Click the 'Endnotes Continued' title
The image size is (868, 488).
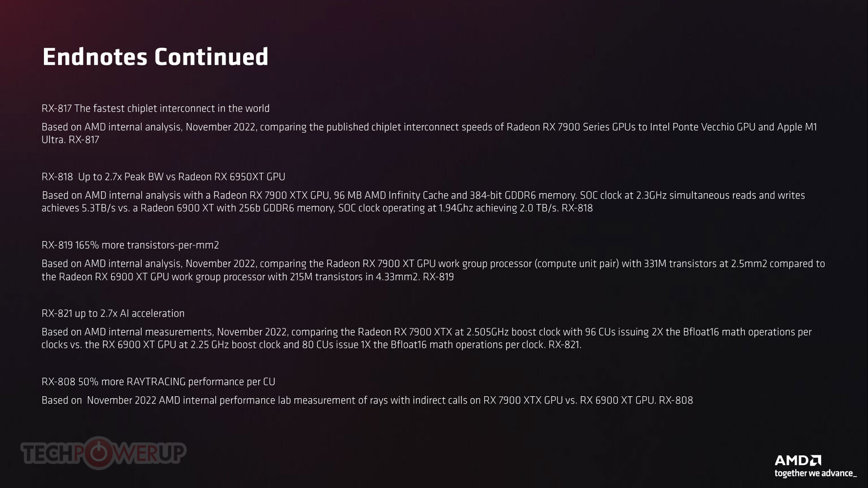pos(155,57)
